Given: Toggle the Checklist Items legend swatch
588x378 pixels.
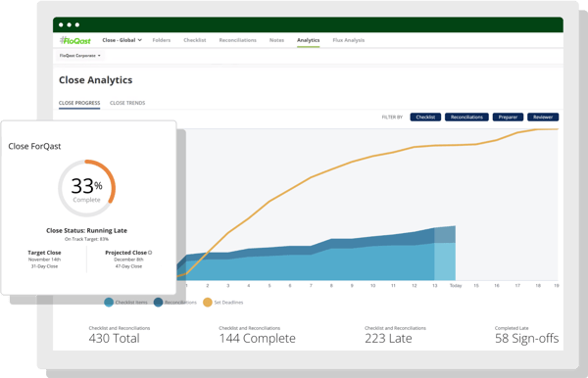Looking at the screenshot, I should point(109,303).
